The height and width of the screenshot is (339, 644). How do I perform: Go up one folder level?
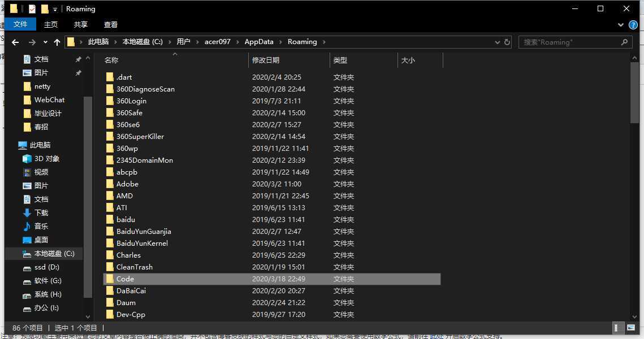click(57, 42)
